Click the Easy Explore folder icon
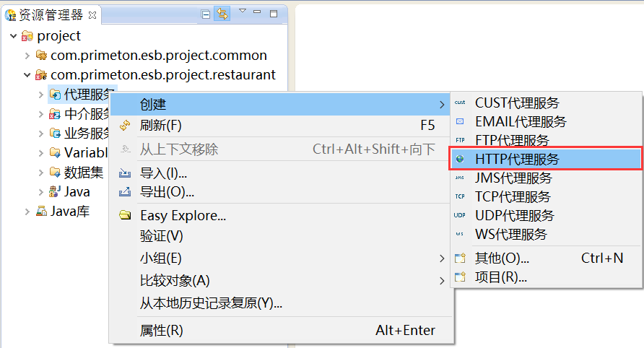Viewport: 644px width, 348px height. (x=125, y=215)
